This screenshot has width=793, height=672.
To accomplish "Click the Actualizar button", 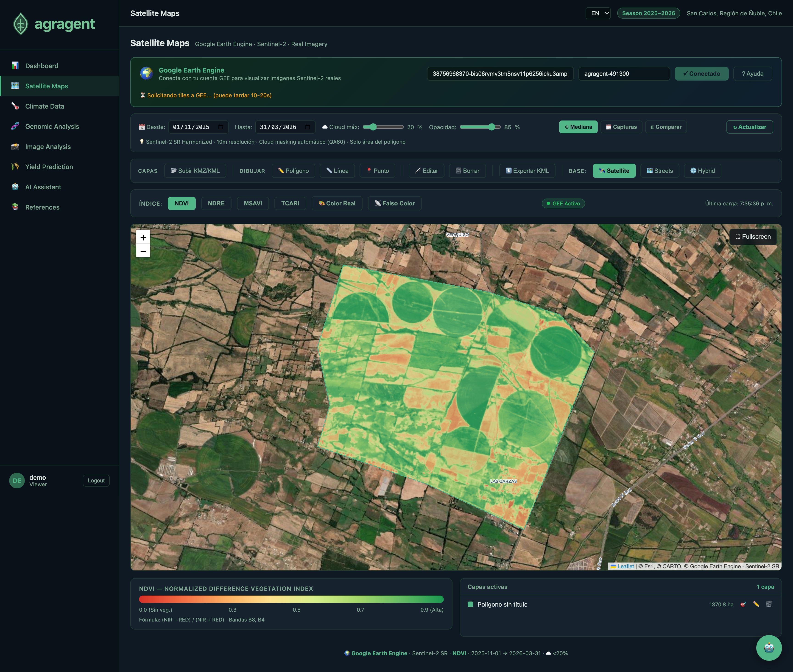I will point(749,127).
